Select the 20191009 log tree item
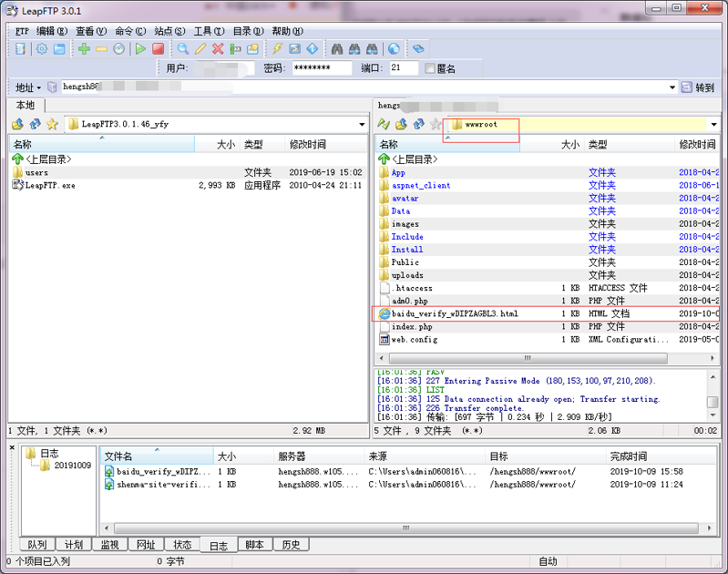Image resolution: width=728 pixels, height=574 pixels. tap(66, 466)
